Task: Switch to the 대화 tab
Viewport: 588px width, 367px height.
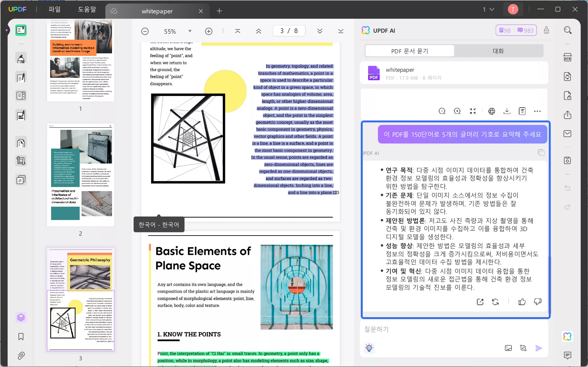Action: 498,51
